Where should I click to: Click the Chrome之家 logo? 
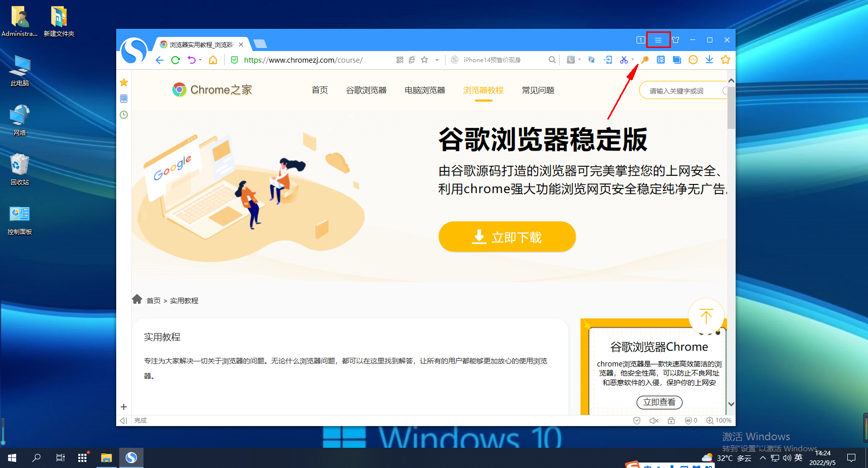click(x=212, y=90)
